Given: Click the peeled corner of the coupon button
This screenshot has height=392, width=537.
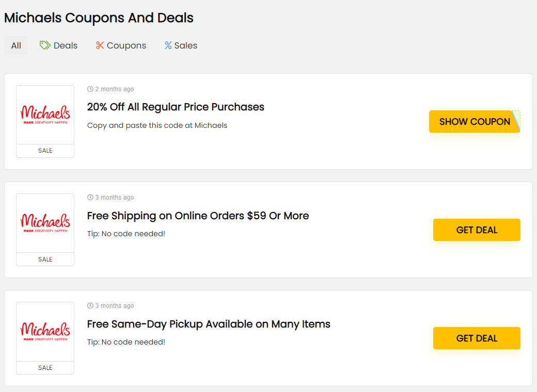Looking at the screenshot, I should coord(516,120).
